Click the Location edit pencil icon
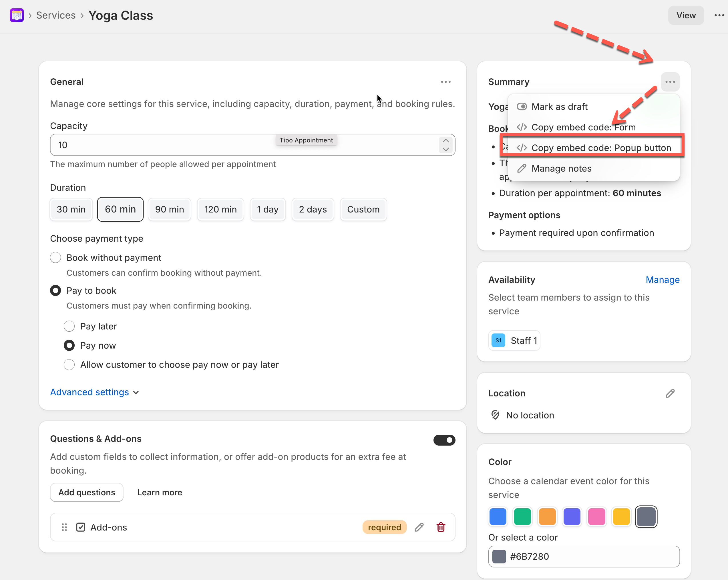This screenshot has height=580, width=728. pyautogui.click(x=670, y=393)
